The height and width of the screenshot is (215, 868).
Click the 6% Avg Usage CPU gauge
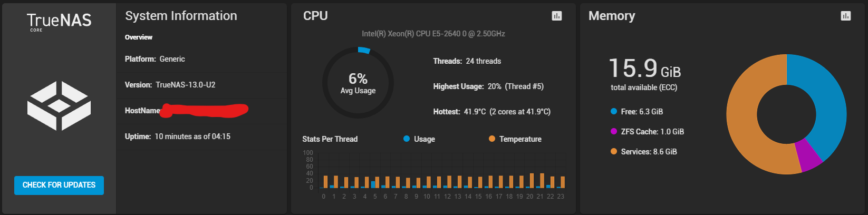pyautogui.click(x=358, y=83)
